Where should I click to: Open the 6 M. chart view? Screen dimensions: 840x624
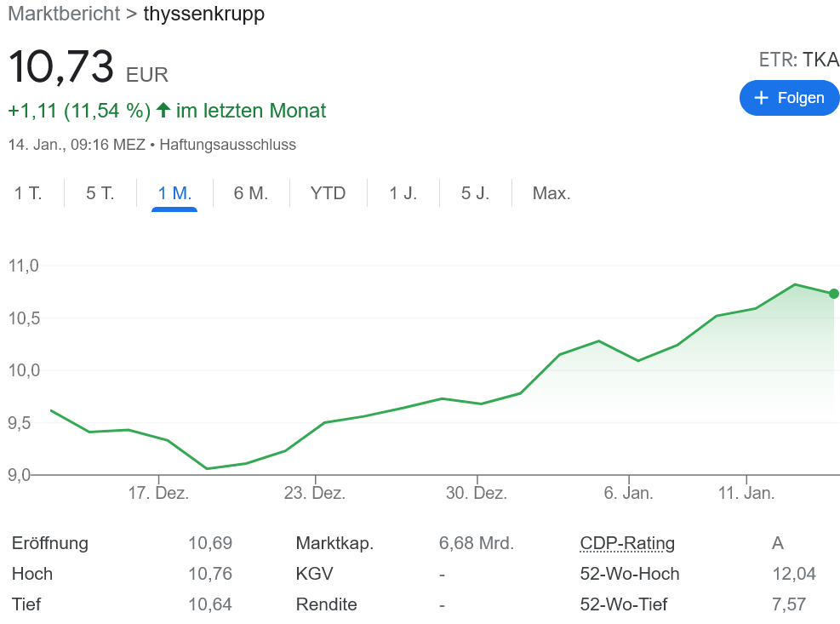250,193
